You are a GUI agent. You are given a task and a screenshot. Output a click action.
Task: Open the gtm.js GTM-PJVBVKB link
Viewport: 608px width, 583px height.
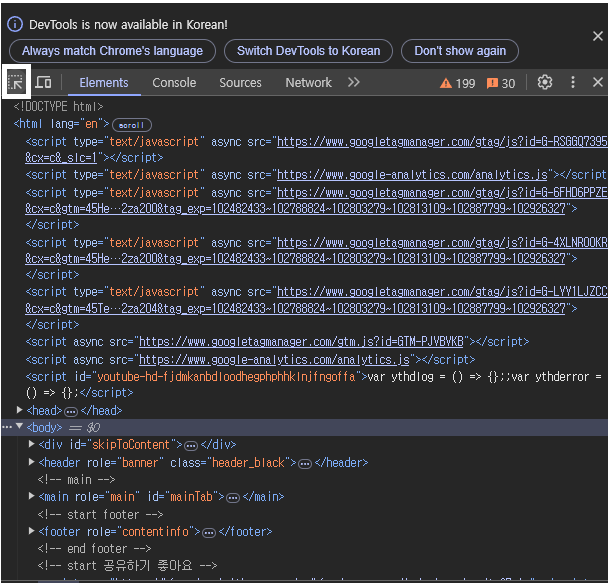[x=301, y=342]
